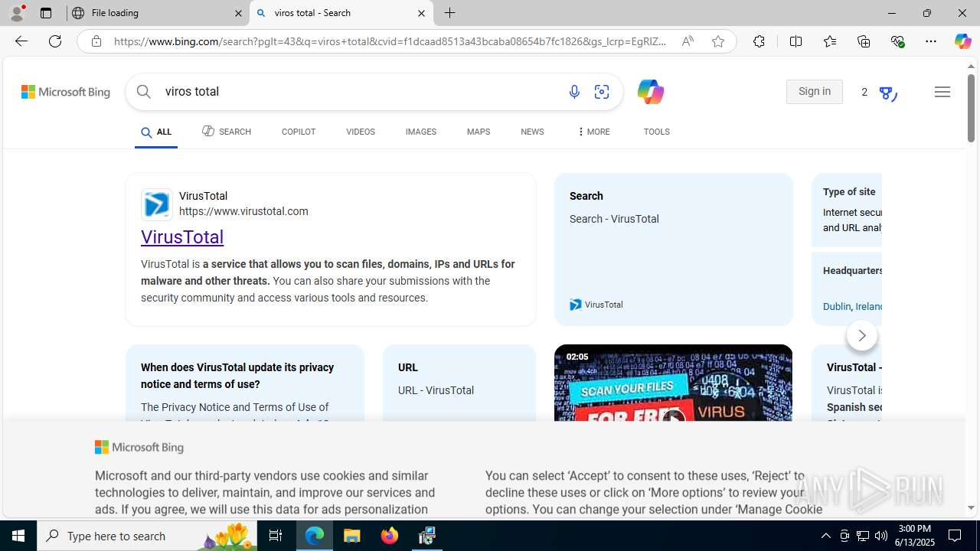Open Task View on taskbar
The image size is (980, 551).
[276, 536]
